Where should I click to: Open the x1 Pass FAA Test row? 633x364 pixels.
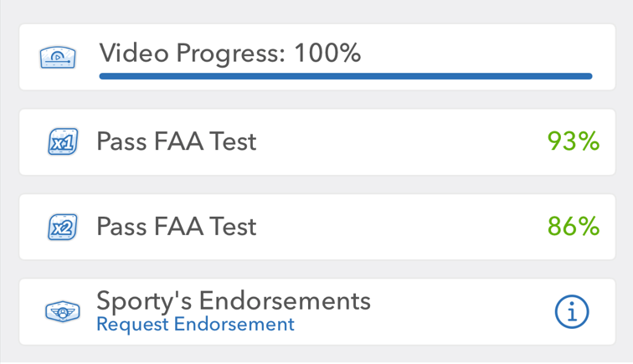(317, 142)
